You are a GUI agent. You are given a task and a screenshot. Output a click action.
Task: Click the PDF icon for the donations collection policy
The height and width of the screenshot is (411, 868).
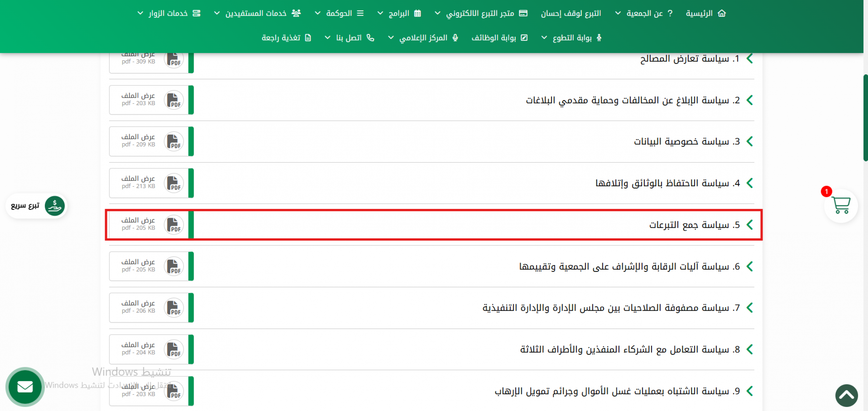click(174, 225)
